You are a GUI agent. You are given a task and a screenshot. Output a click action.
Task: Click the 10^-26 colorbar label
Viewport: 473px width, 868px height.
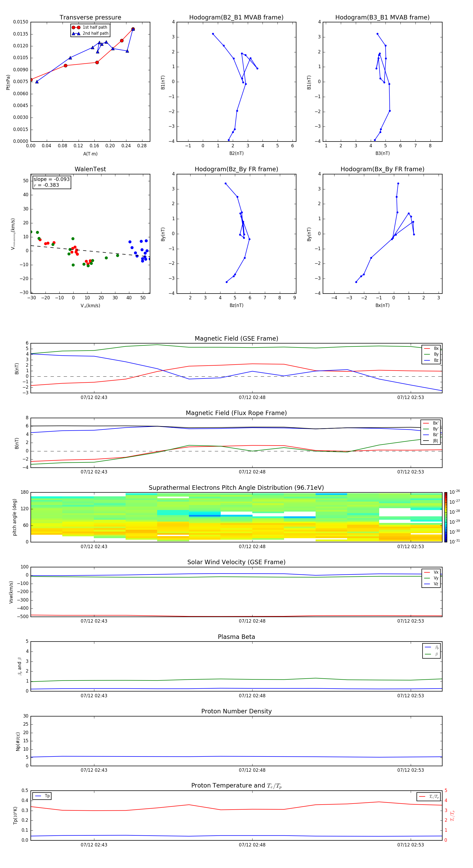point(455,492)
